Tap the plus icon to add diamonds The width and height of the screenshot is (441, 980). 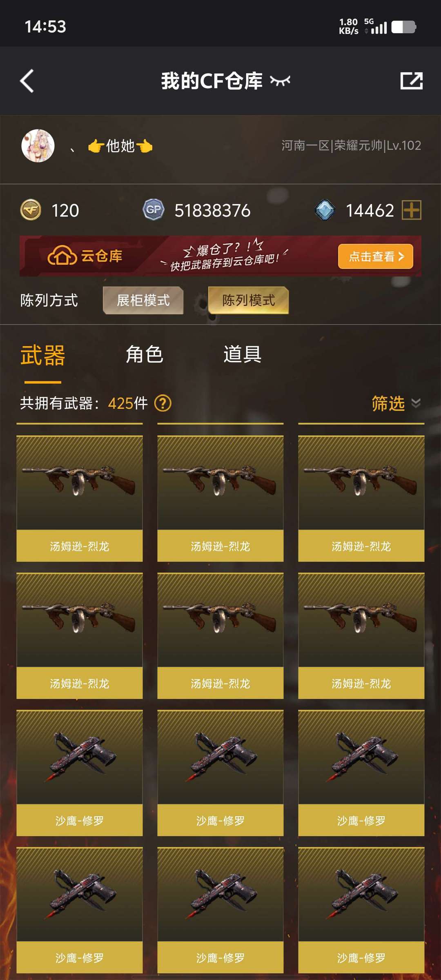tap(412, 210)
